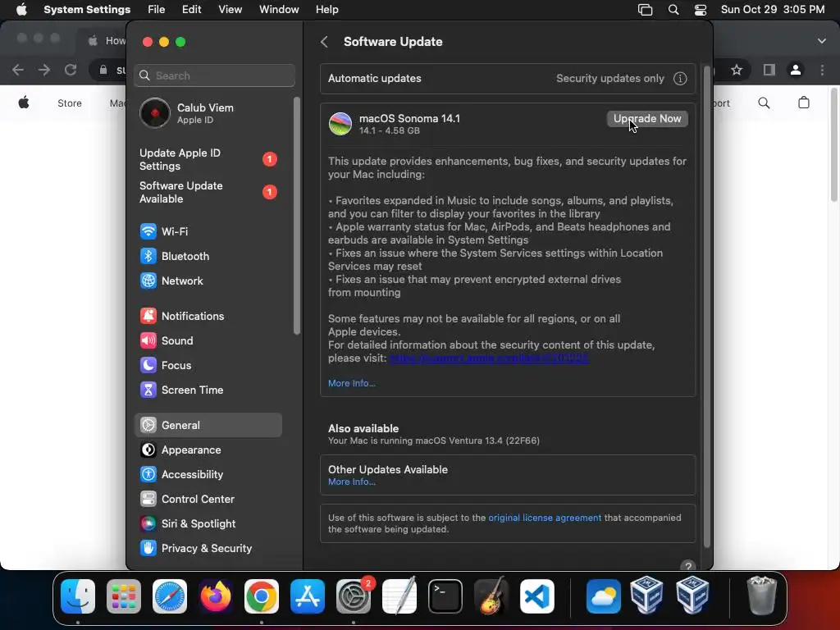Open the File menu

[x=157, y=10]
